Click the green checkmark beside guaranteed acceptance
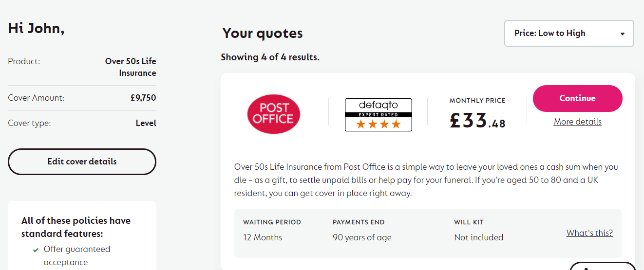This screenshot has width=644, height=270. click(x=36, y=250)
